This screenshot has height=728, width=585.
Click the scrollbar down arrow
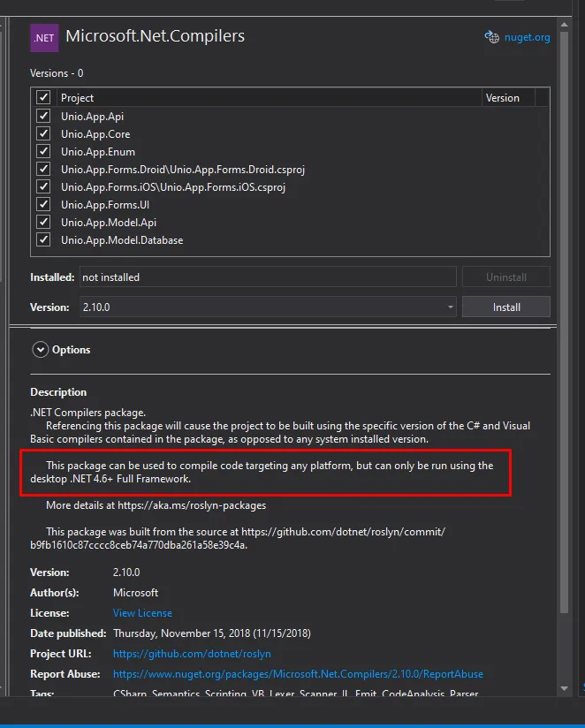point(564,688)
